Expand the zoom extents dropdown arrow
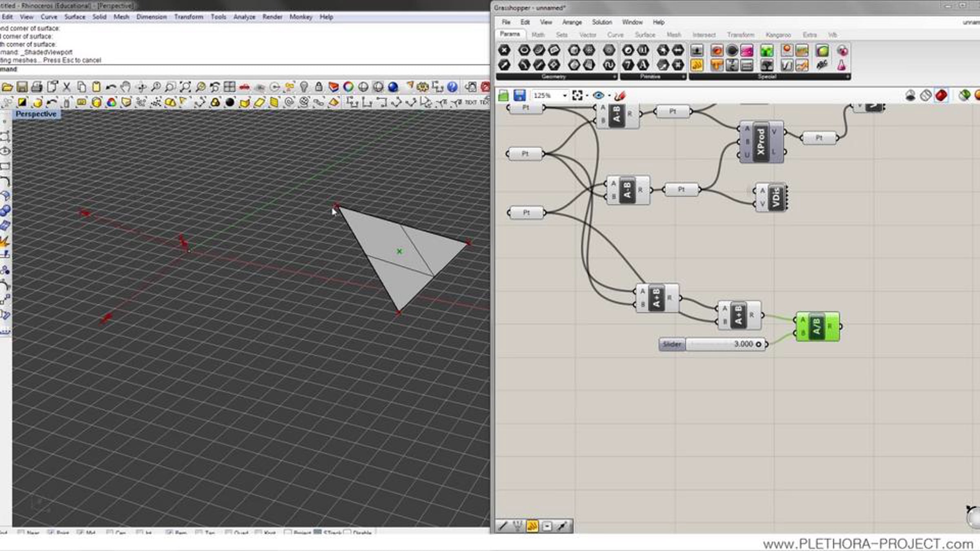980x551 pixels. pyautogui.click(x=587, y=96)
